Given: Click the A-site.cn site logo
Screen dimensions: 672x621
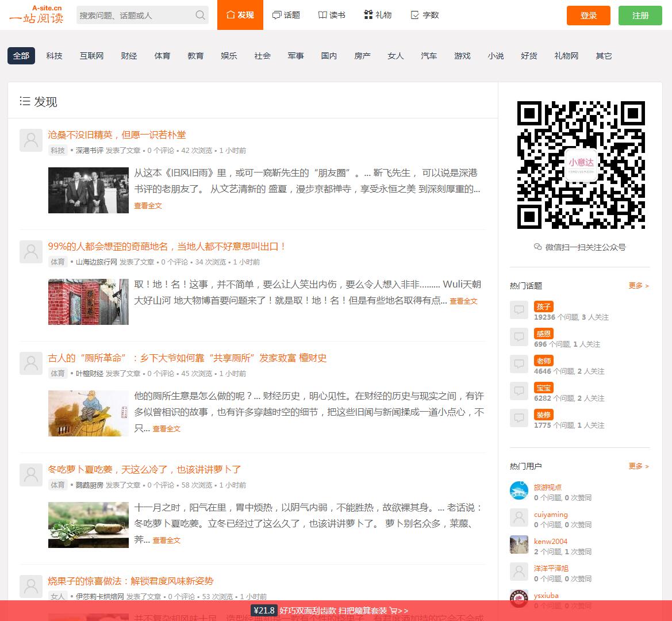Looking at the screenshot, I should pyautogui.click(x=36, y=14).
